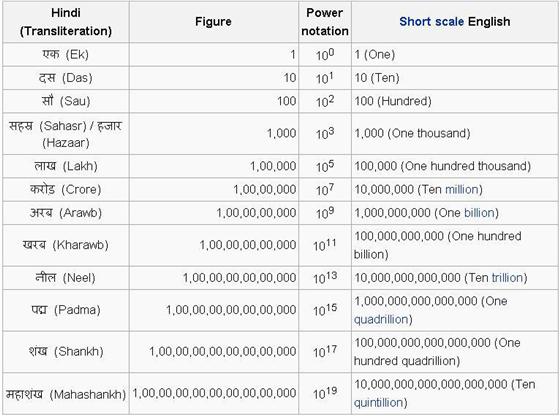
Task: Open the Short scale link in header
Action: 431,22
